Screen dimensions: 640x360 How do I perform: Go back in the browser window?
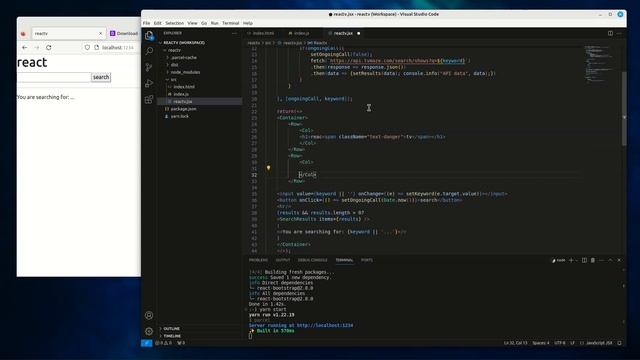point(24,47)
